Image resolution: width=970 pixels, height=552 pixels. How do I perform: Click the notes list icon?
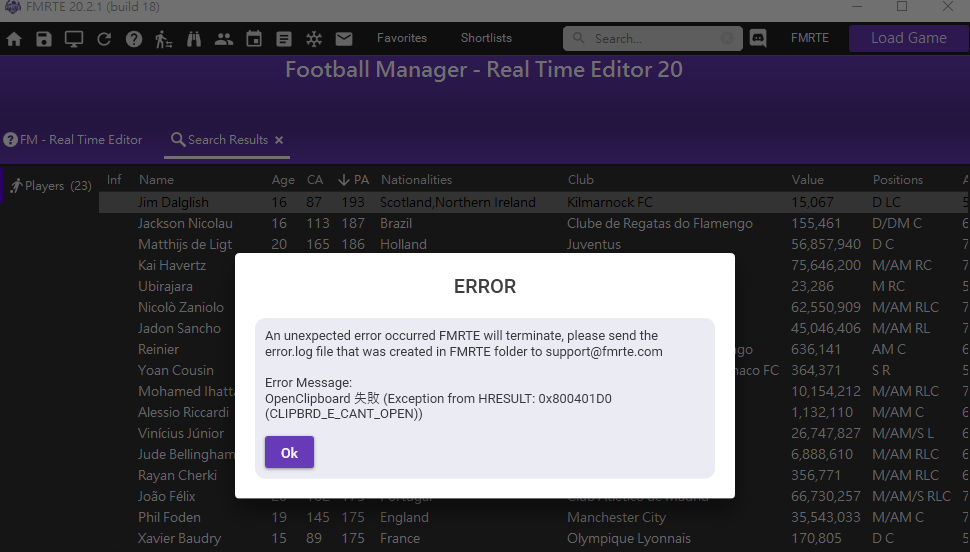pos(284,40)
